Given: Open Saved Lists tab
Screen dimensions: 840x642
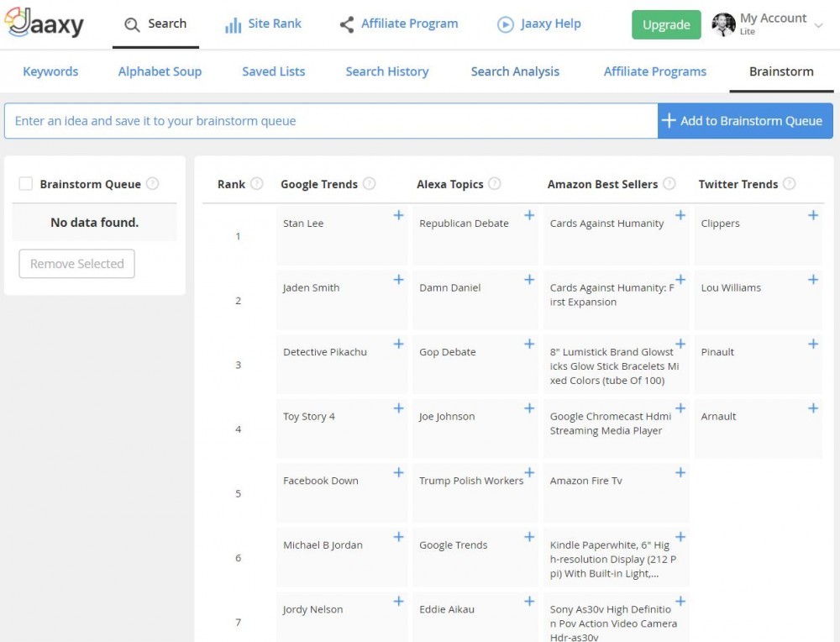Looking at the screenshot, I should [x=273, y=71].
